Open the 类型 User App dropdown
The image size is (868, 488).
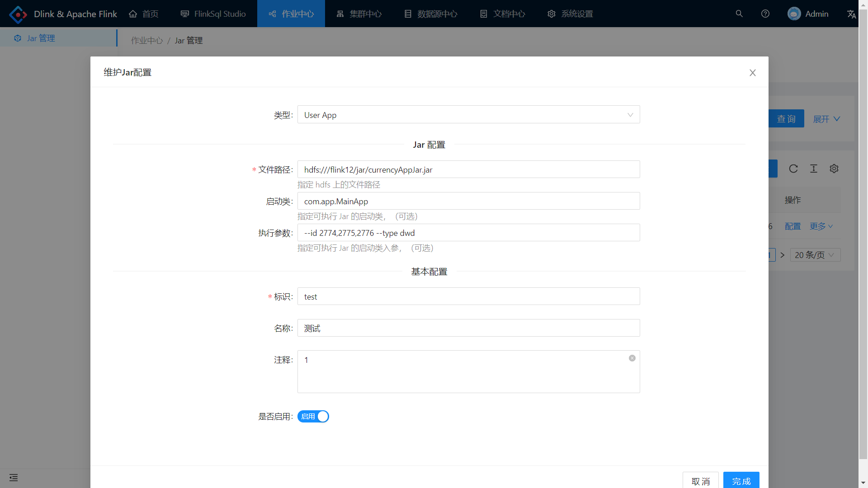point(468,115)
